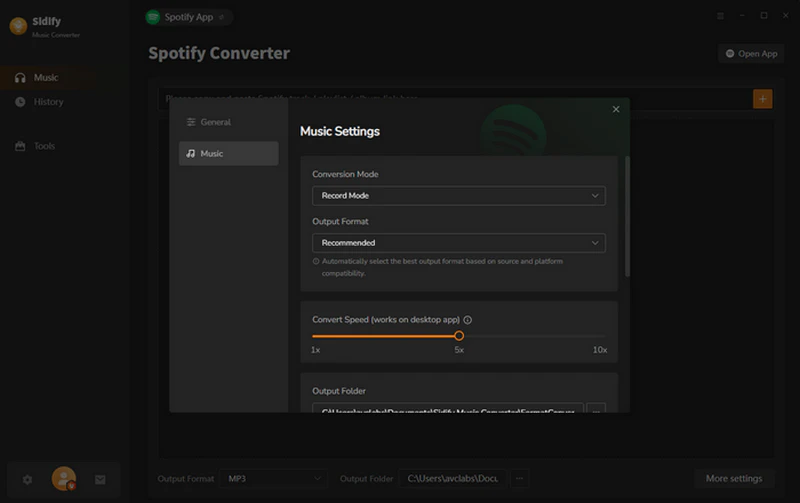Viewport: 800px width, 503px height.
Task: Click the History clock icon
Action: (x=20, y=102)
